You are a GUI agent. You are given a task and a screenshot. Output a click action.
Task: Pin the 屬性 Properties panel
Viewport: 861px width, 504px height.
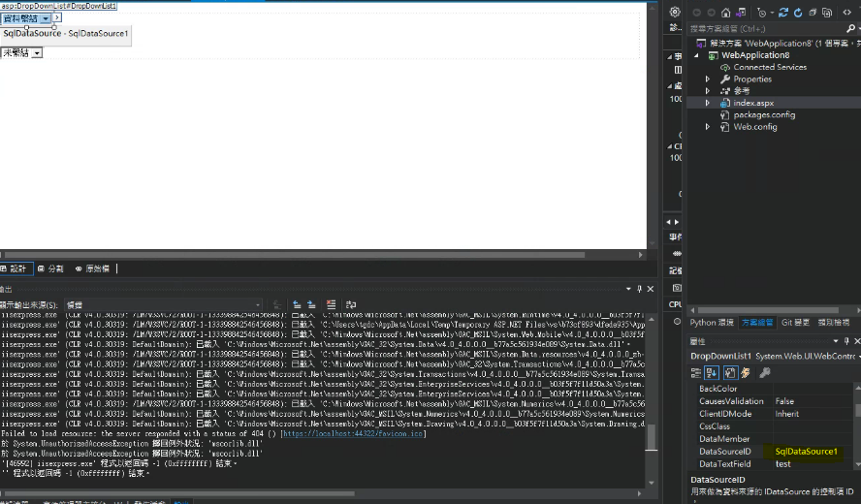point(846,341)
